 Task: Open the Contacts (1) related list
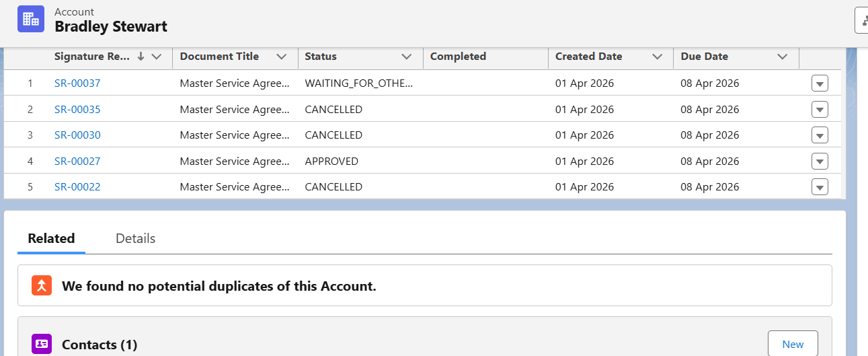coord(100,345)
